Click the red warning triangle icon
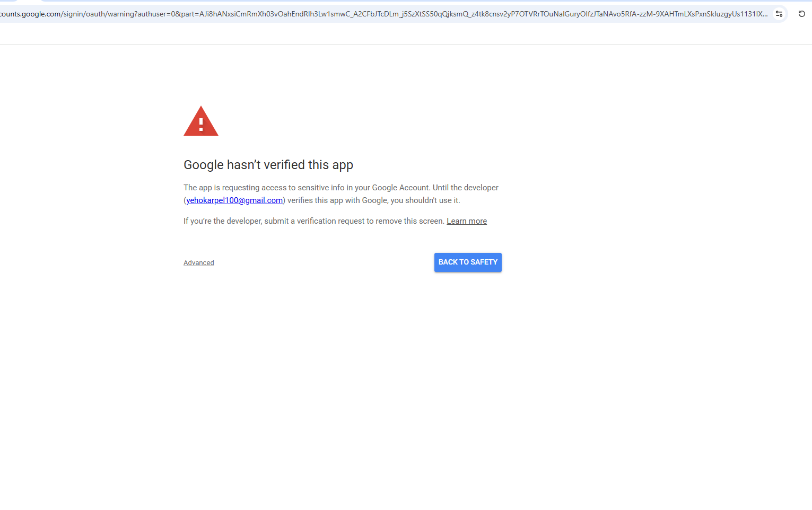Image resolution: width=812 pixels, height=510 pixels. [x=200, y=122]
